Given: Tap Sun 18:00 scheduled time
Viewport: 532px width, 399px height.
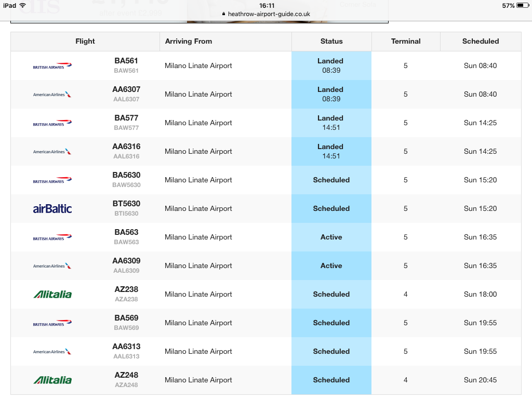Looking at the screenshot, I should [480, 294].
